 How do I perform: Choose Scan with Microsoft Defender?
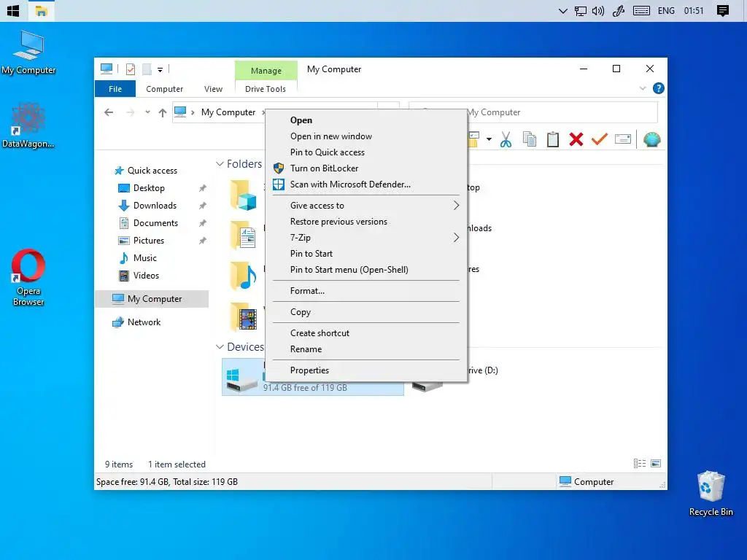pyautogui.click(x=366, y=184)
